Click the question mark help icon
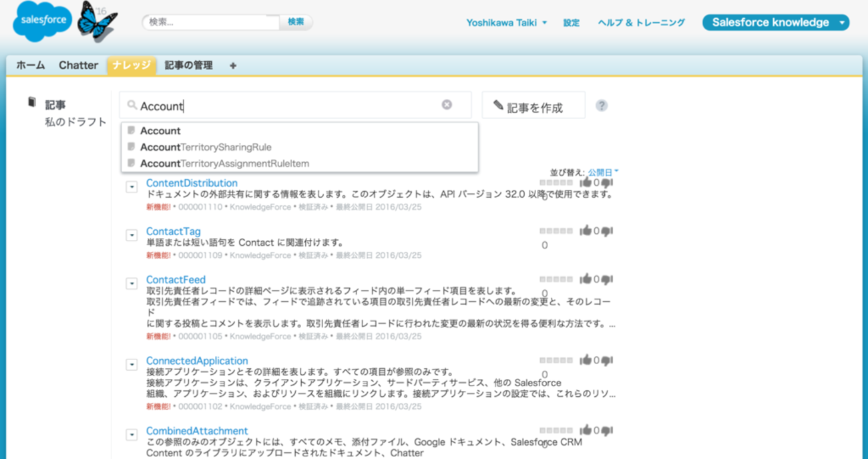 [x=602, y=106]
